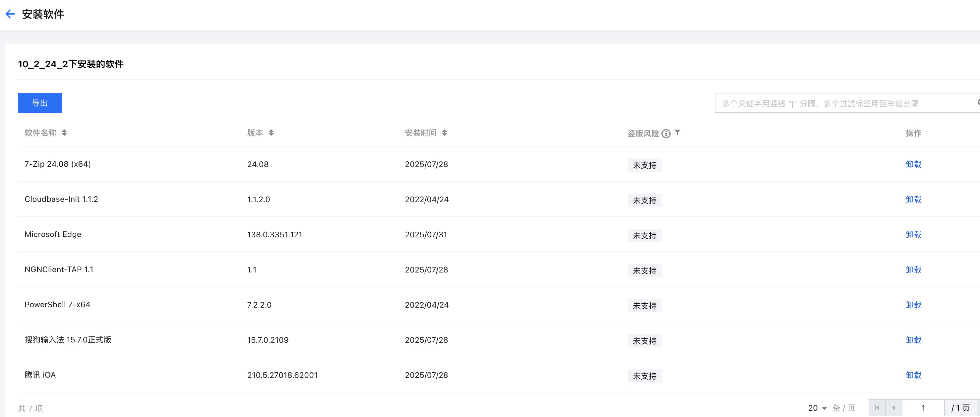Click the 盗版风险 info icon
The height and width of the screenshot is (417, 980).
pos(666,134)
